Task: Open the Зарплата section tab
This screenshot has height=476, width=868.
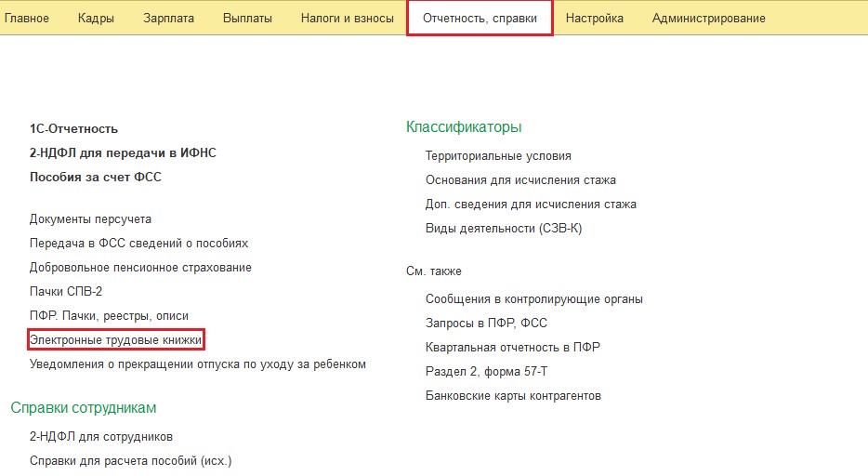Action: [x=169, y=19]
